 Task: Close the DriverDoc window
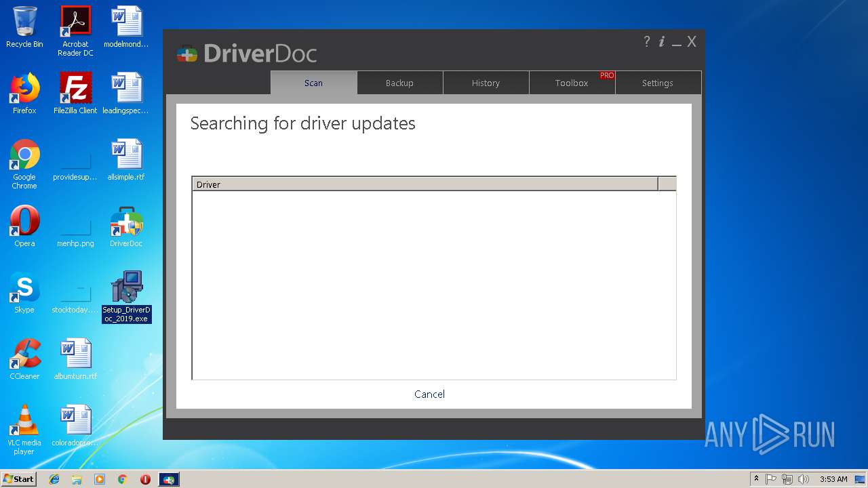[692, 41]
